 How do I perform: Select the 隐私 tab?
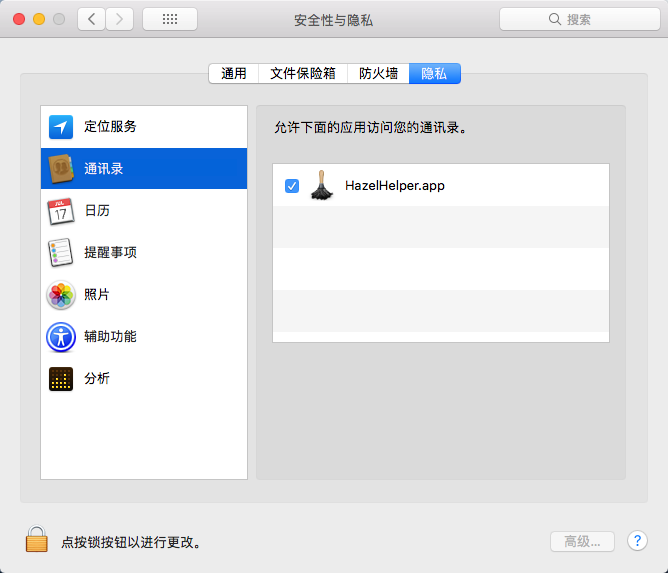(x=435, y=73)
